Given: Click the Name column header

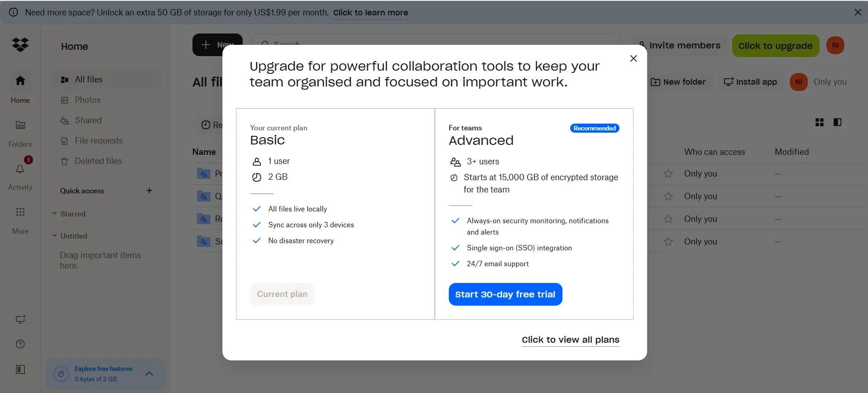Looking at the screenshot, I should (204, 152).
